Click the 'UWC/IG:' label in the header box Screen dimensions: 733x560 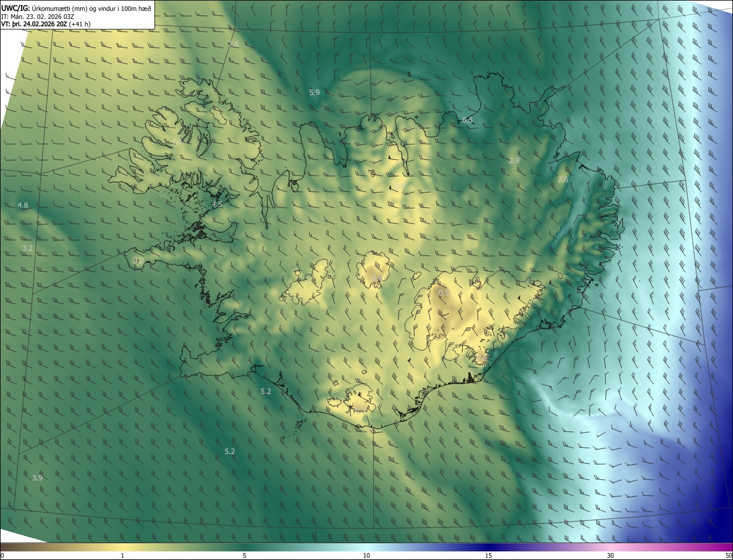(15, 7)
